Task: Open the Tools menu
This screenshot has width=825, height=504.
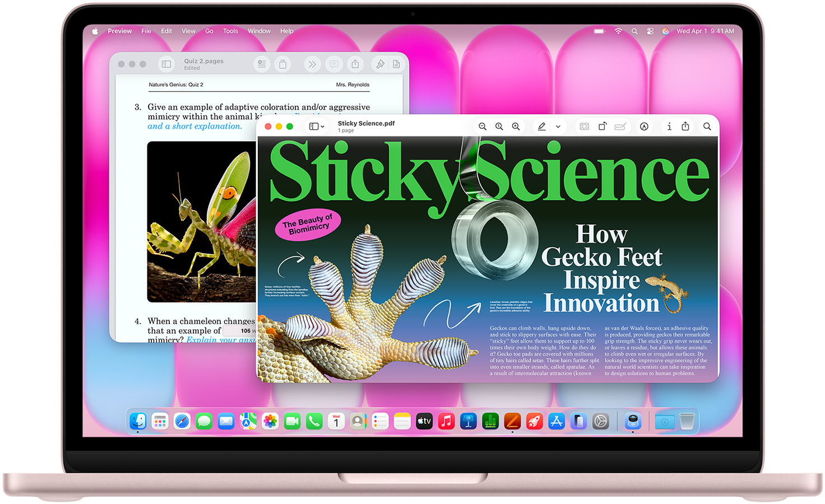Action: 230,31
